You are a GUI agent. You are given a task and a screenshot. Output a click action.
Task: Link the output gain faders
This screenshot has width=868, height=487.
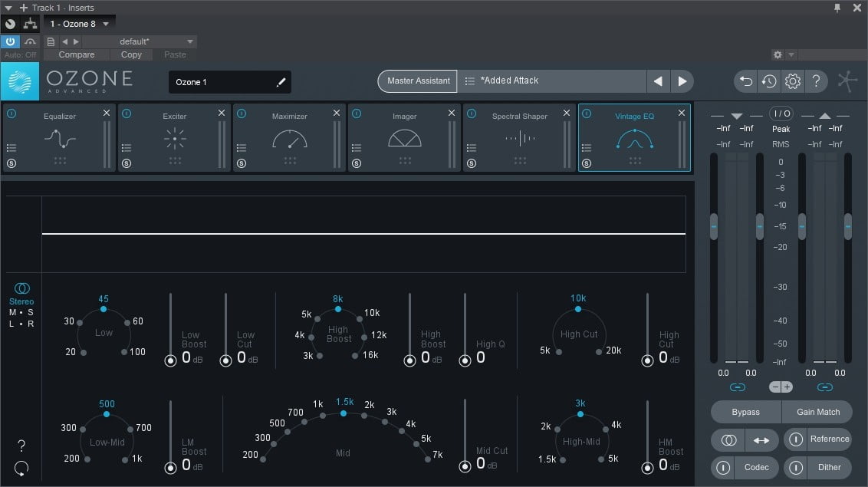825,387
